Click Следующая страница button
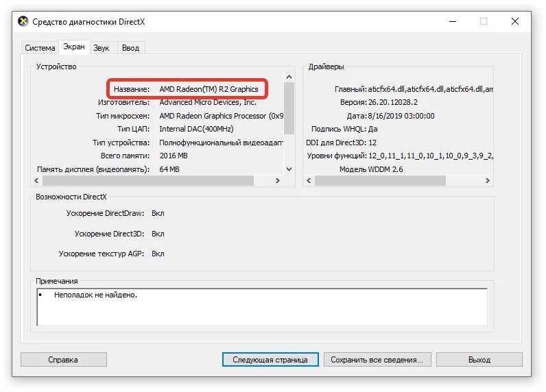The width and height of the screenshot is (546, 392). click(270, 360)
